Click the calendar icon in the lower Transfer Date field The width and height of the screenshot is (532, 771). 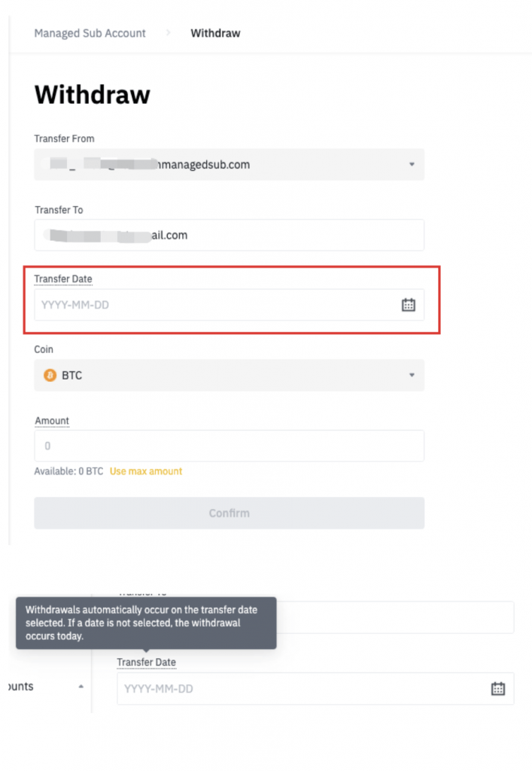497,688
